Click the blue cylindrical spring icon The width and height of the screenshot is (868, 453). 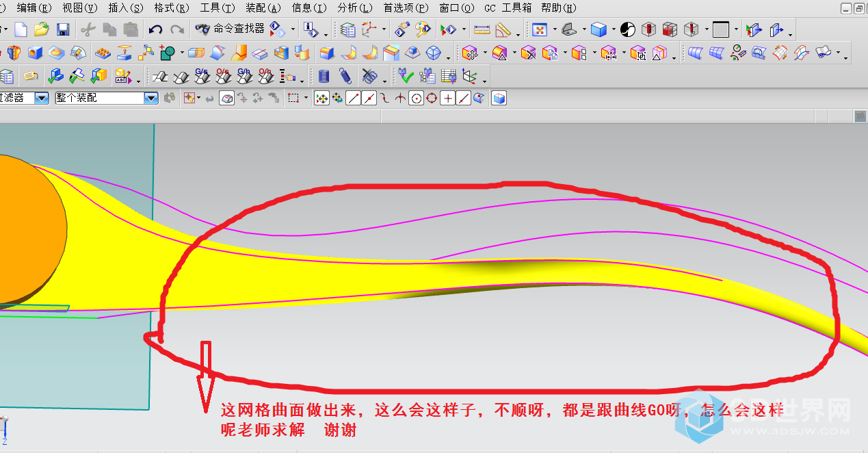point(324,75)
